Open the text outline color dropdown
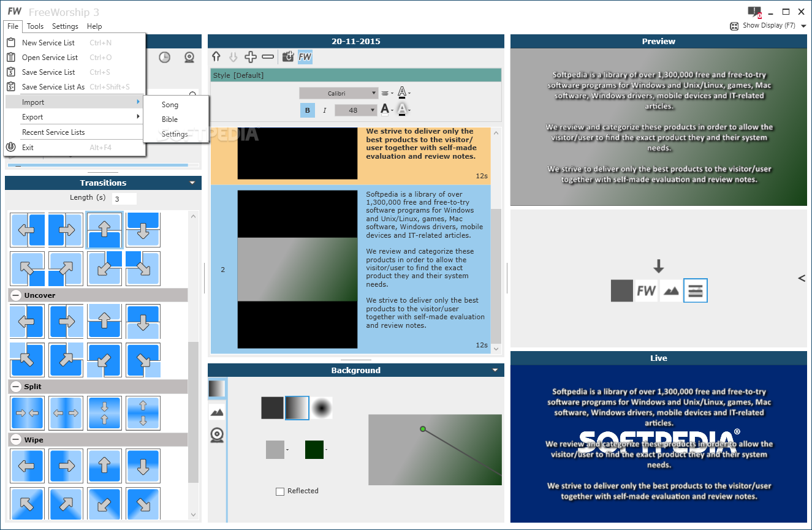812x530 pixels. click(x=403, y=93)
